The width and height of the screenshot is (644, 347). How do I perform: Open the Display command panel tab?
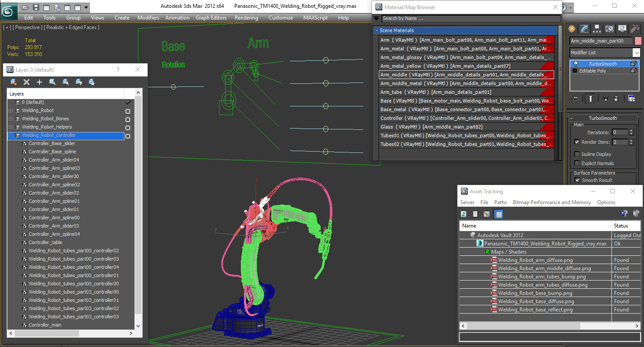[622, 29]
